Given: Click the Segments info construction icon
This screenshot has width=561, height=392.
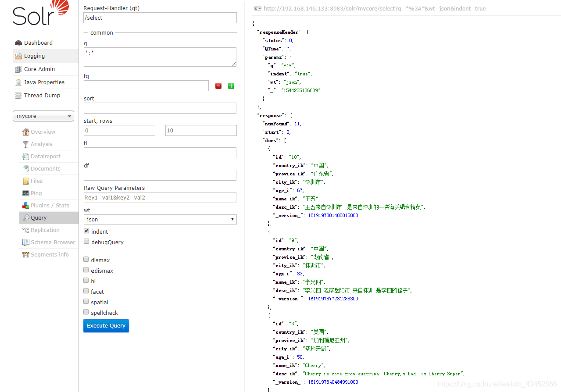Looking at the screenshot, I should (26, 255).
